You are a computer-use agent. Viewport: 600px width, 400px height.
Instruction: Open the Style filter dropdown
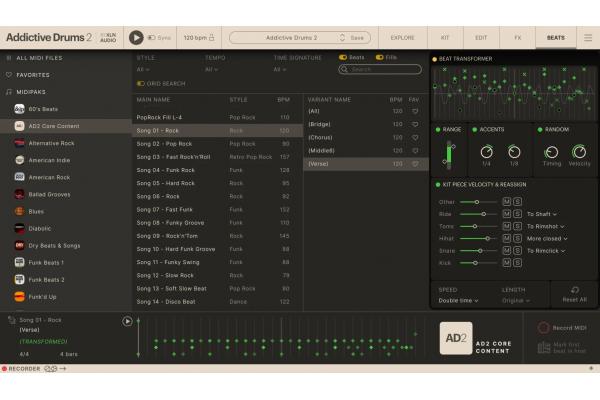[x=143, y=70]
